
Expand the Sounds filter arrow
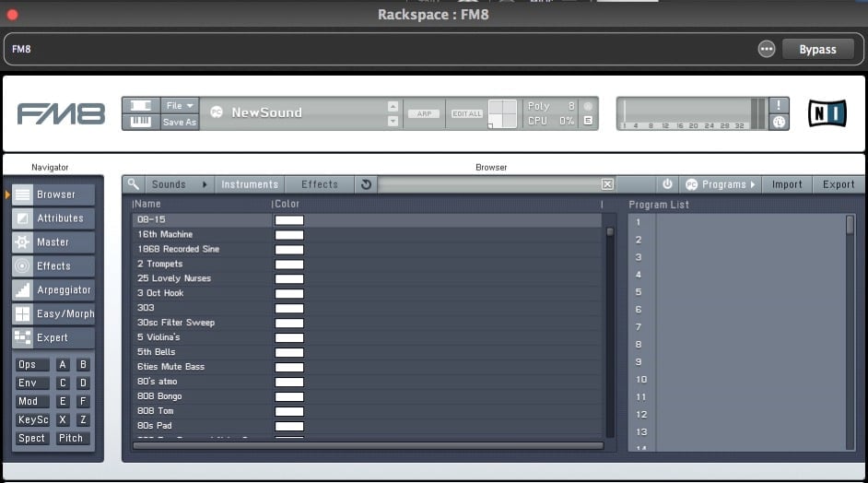(205, 184)
